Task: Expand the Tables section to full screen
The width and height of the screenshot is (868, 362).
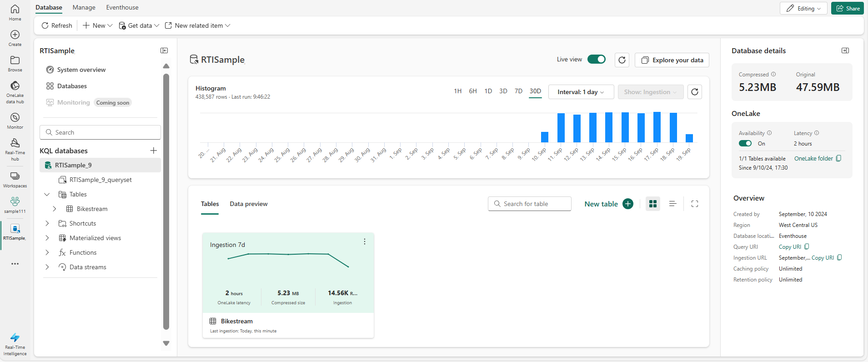Action: coord(695,204)
